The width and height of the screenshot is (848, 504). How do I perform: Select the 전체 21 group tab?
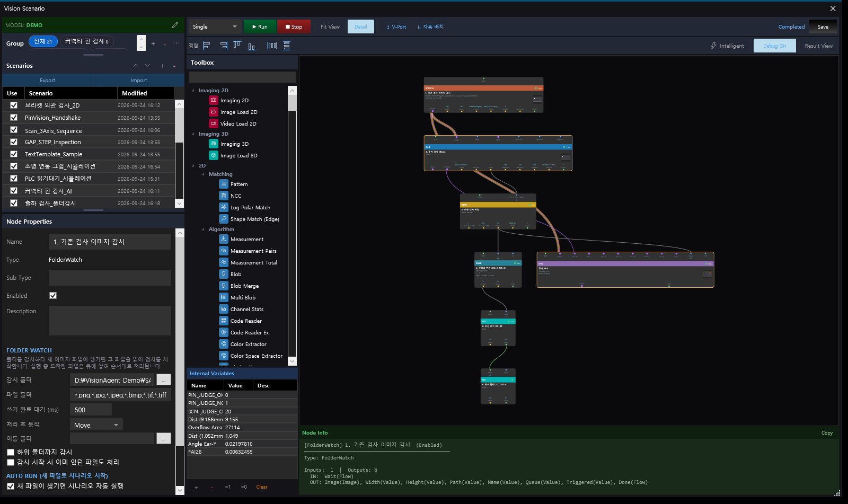pyautogui.click(x=43, y=41)
